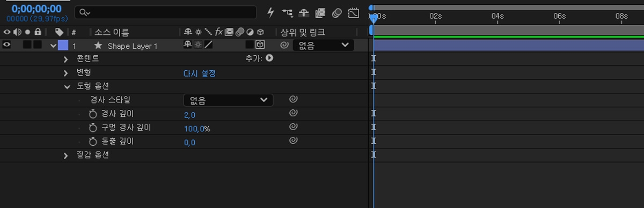
Task: Expand the 질감 옵션 group
Action: tap(66, 155)
